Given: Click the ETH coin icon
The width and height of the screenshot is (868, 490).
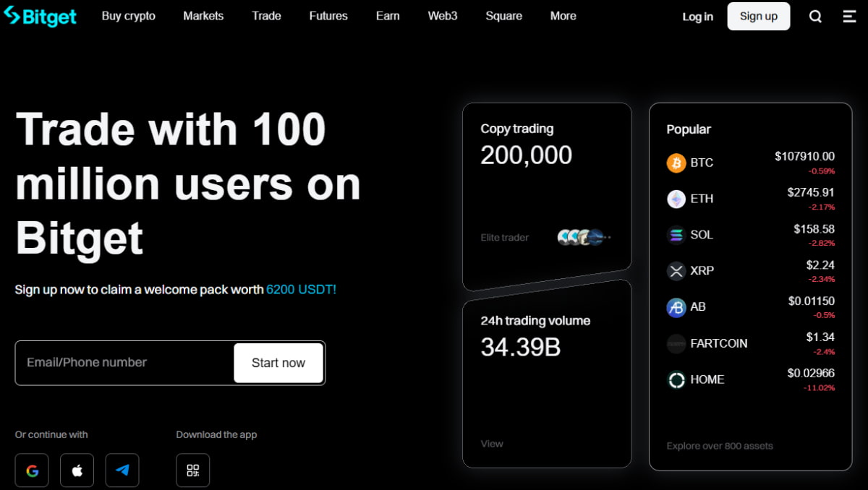Looking at the screenshot, I should tap(676, 199).
